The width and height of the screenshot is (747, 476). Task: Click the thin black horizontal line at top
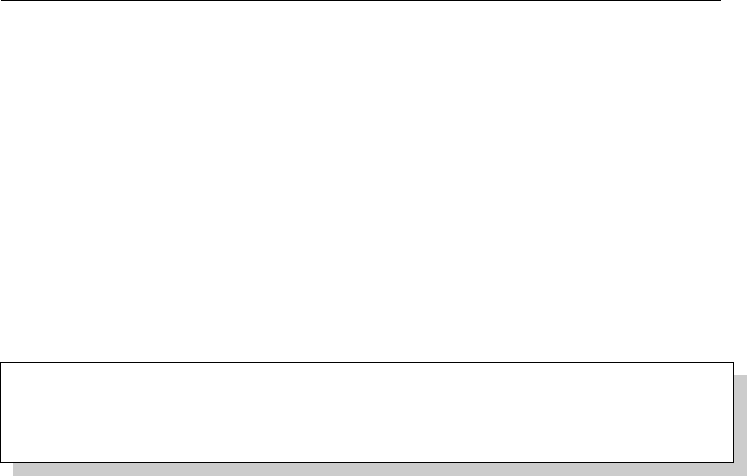361,0
